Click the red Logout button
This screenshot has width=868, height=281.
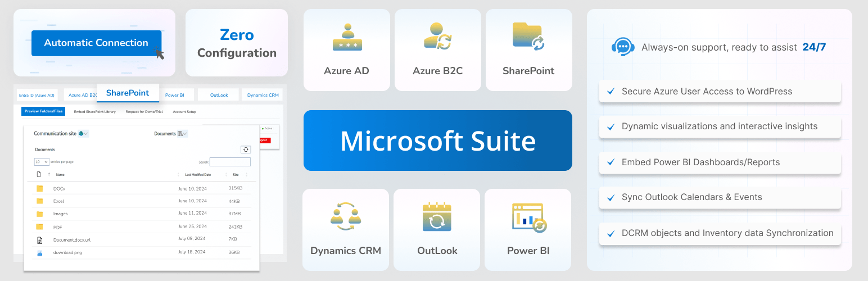264,140
